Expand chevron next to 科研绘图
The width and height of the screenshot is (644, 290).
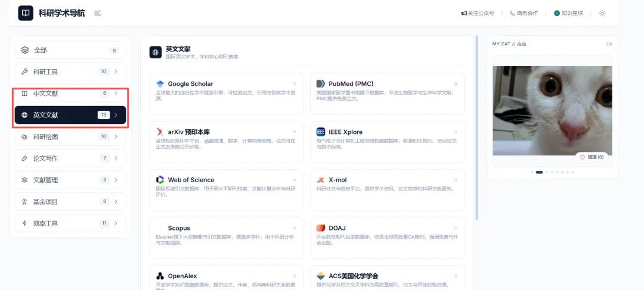pyautogui.click(x=116, y=136)
